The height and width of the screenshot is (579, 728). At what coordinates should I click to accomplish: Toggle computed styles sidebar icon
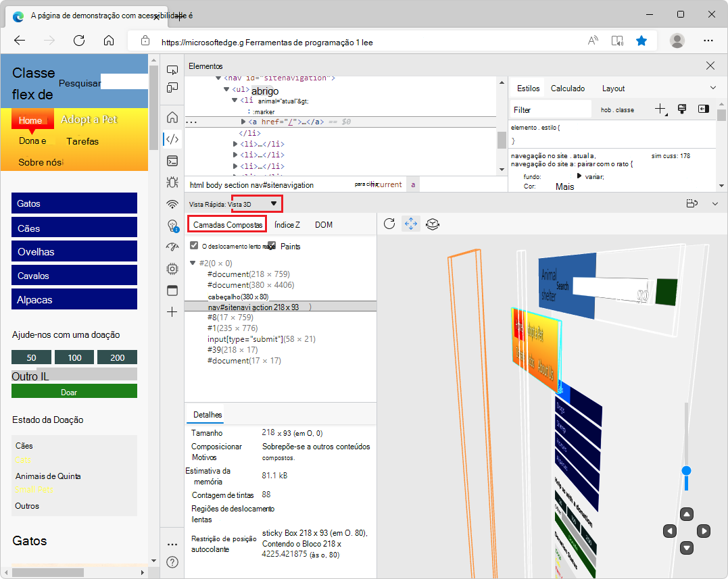tap(704, 109)
